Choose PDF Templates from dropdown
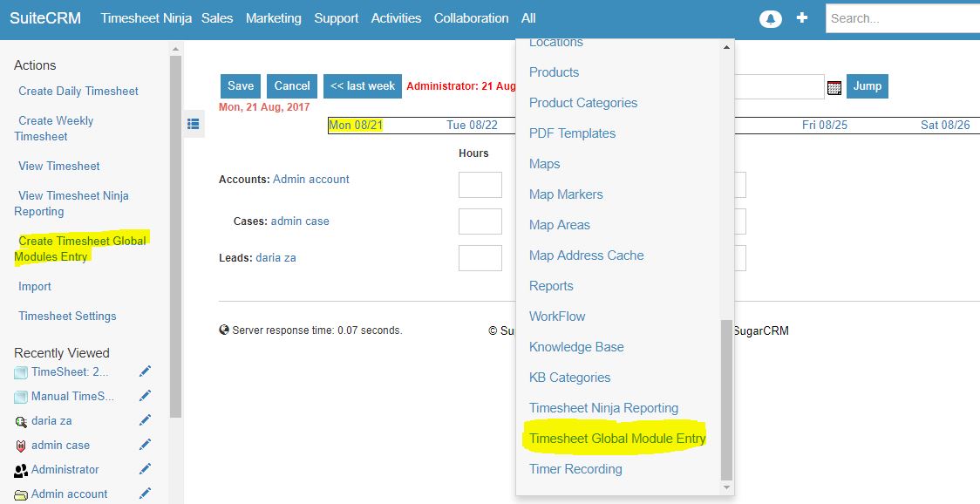The width and height of the screenshot is (980, 504). pos(572,133)
